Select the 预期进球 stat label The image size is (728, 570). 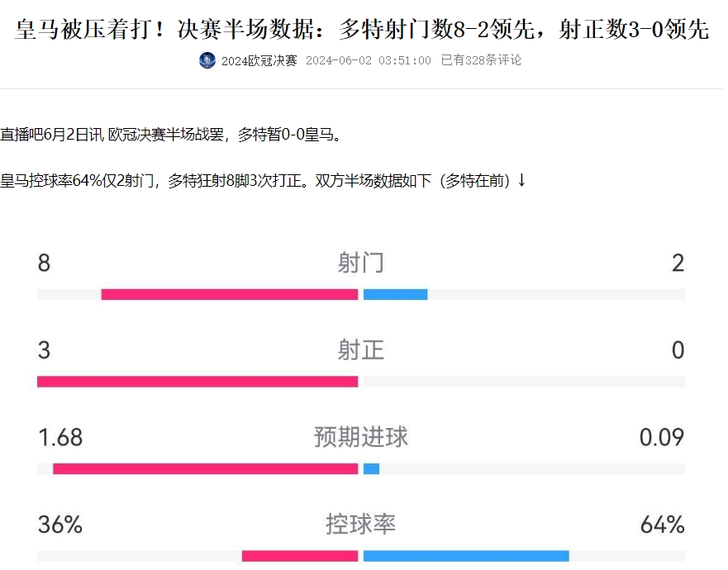(x=361, y=437)
